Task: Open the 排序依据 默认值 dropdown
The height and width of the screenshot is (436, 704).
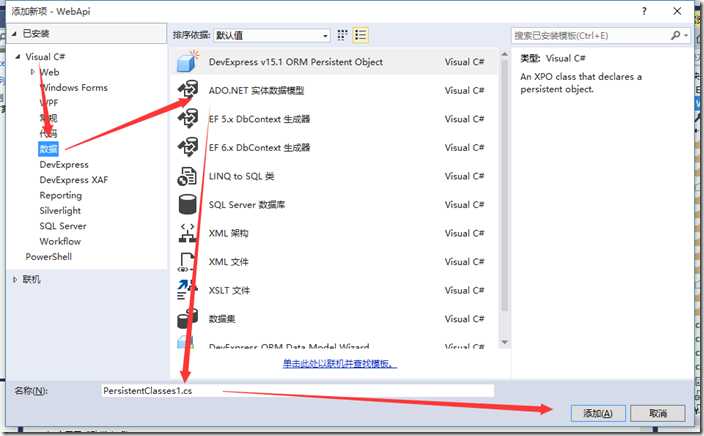Action: pos(272,35)
